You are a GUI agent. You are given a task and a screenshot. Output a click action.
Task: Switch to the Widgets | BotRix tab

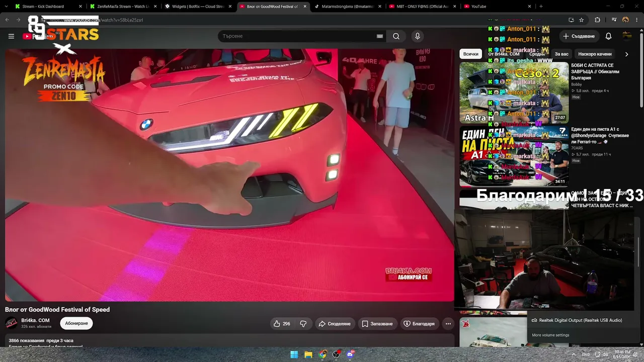pos(198,7)
